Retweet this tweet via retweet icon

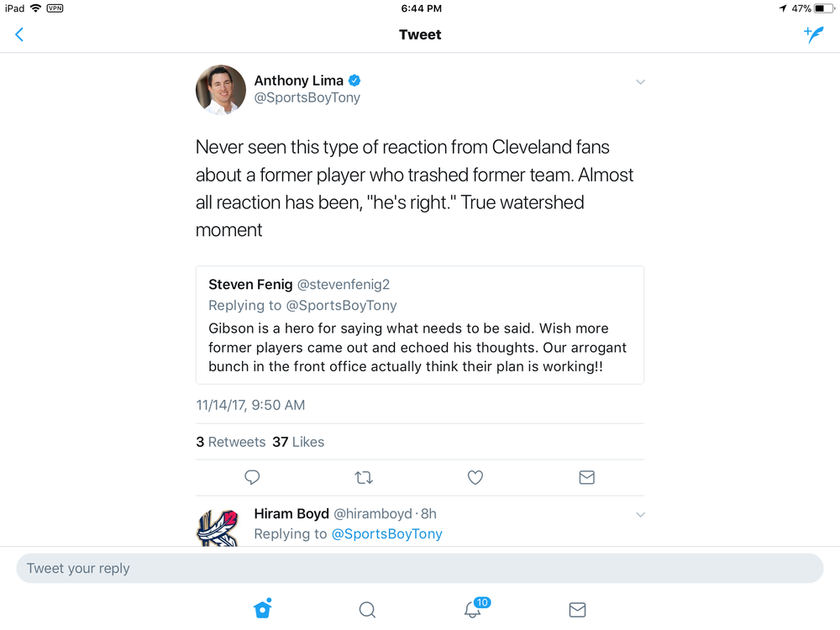pos(364,477)
